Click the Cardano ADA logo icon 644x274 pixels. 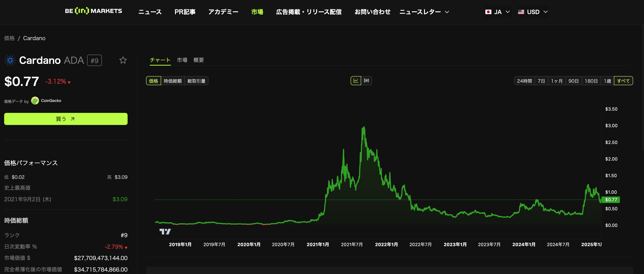[x=10, y=60]
